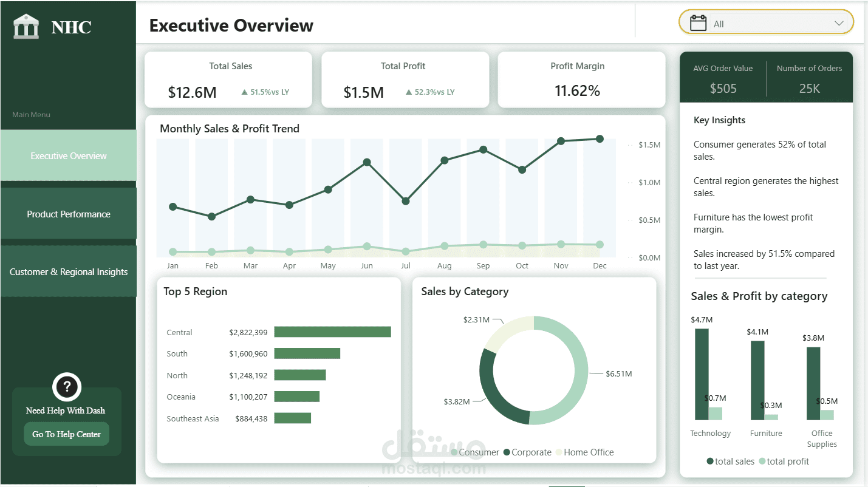Click the Office Supplies total sales bar

813,383
